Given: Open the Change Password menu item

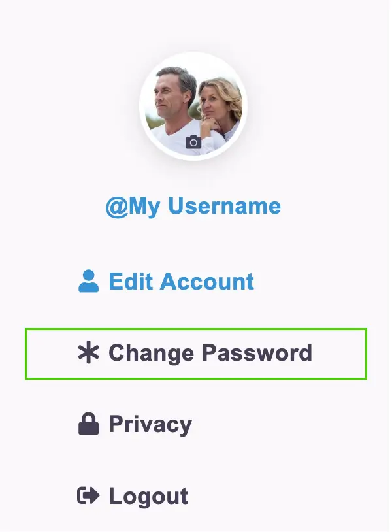Looking at the screenshot, I should pos(196,354).
